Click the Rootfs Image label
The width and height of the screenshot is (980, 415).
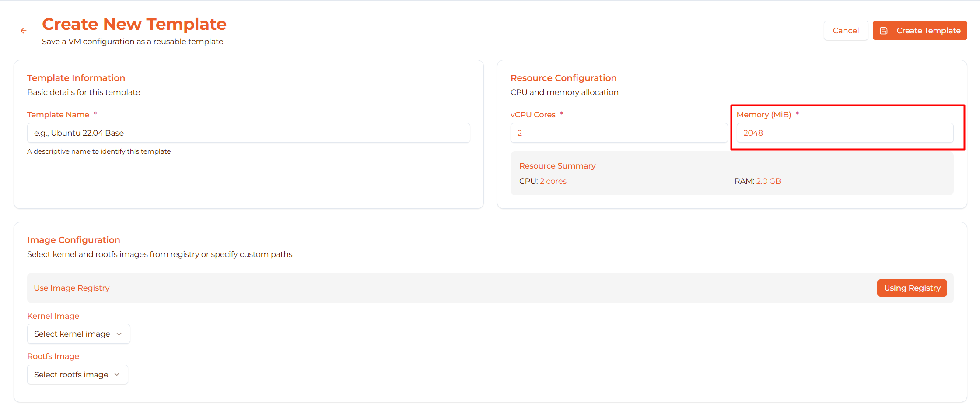coord(53,356)
